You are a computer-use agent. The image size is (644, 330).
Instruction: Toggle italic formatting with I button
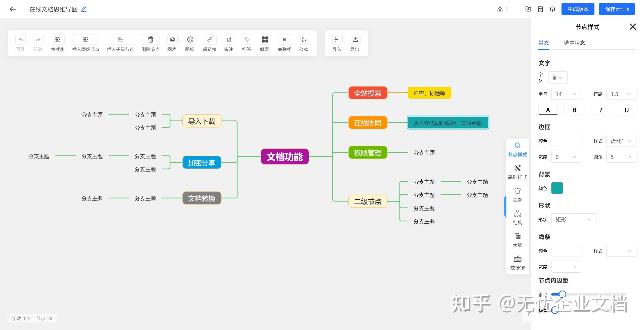pyautogui.click(x=600, y=110)
